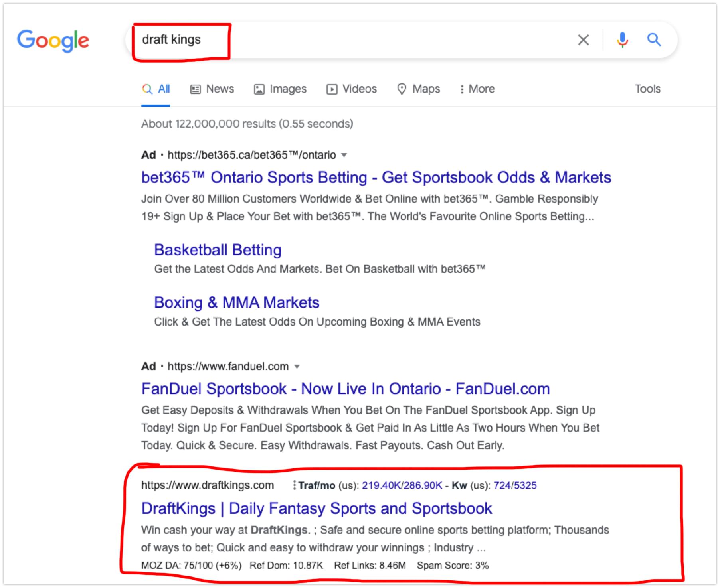
Task: Open DraftKings Daily Fantasy Sports result
Action: (x=316, y=509)
